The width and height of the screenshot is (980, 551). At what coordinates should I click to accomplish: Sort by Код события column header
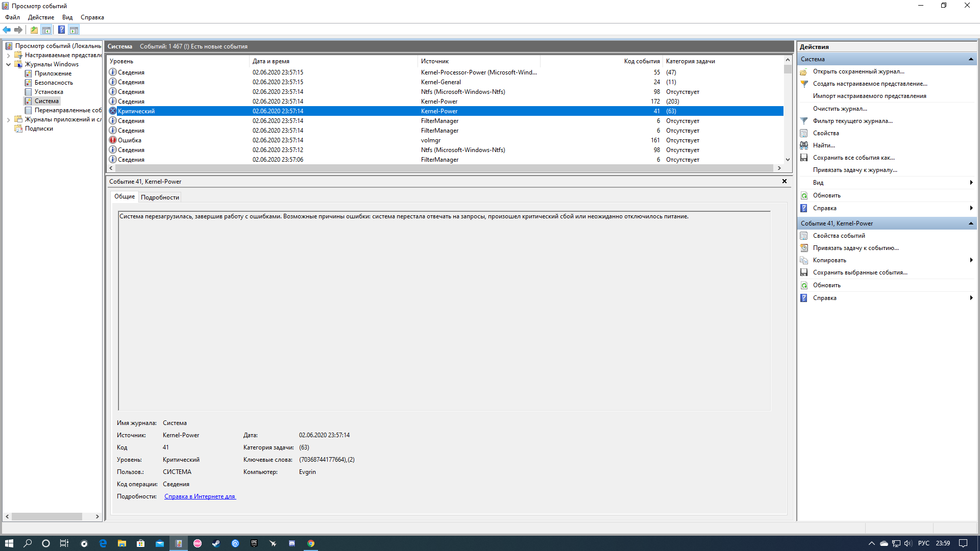(601, 61)
